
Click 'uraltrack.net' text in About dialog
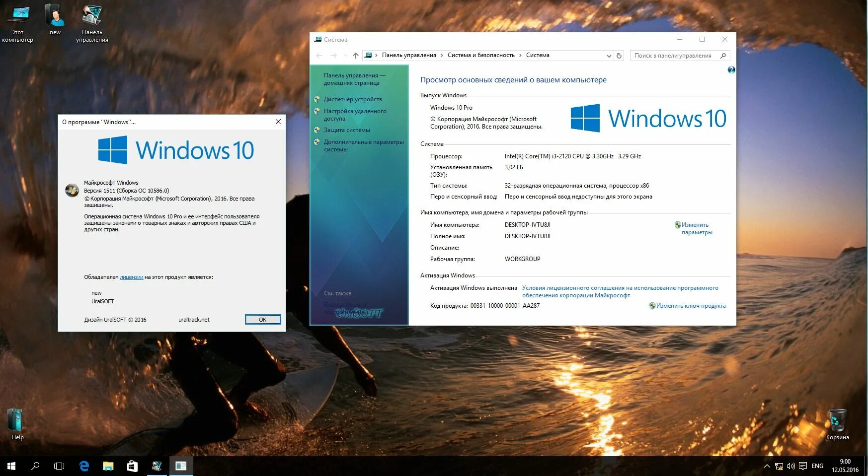[194, 320]
